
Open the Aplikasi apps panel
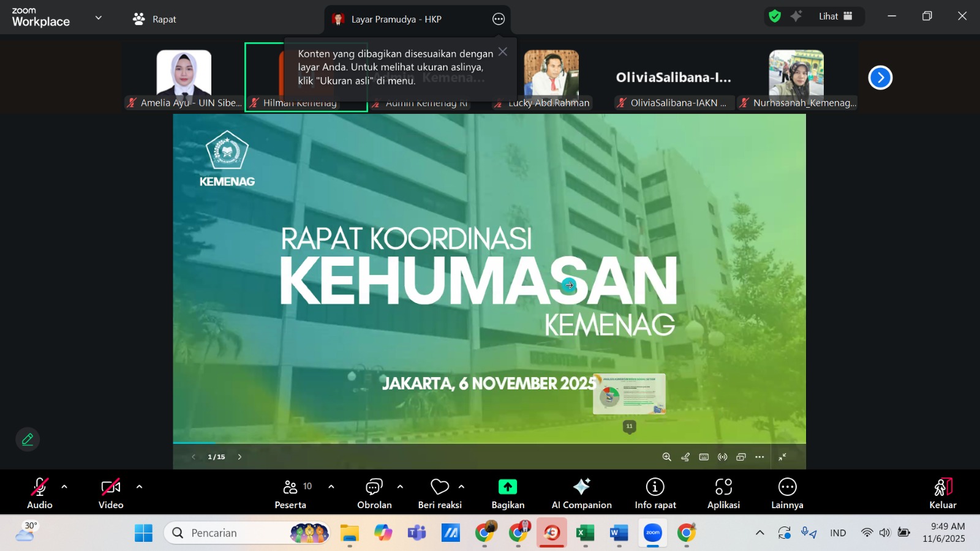[x=723, y=493]
